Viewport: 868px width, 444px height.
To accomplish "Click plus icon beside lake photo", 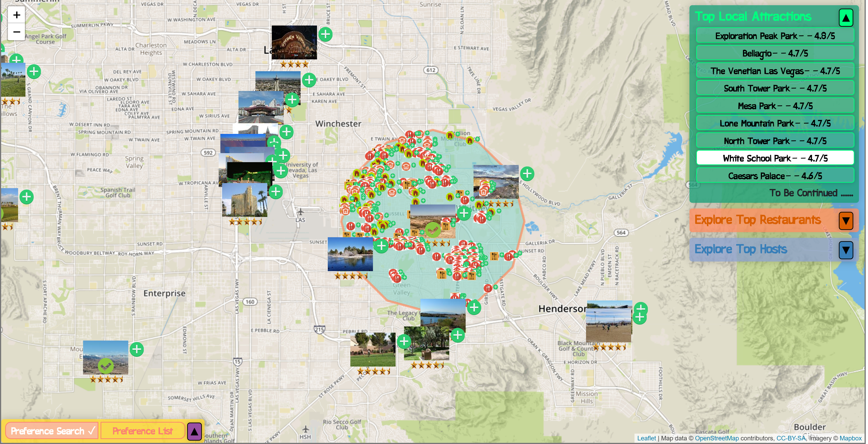I will [381, 246].
